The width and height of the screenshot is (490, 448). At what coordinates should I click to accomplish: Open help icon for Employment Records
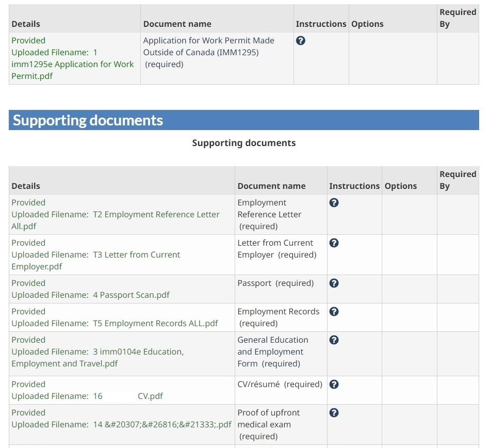click(x=334, y=312)
